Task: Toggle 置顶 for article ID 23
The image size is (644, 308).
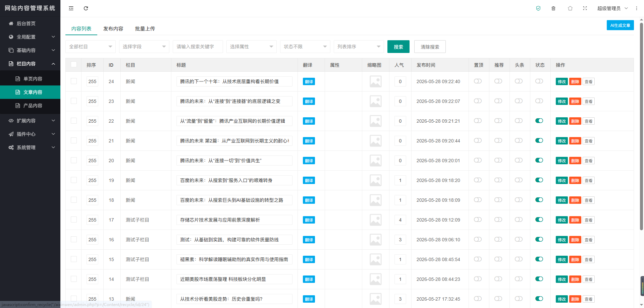Action: coord(478,101)
